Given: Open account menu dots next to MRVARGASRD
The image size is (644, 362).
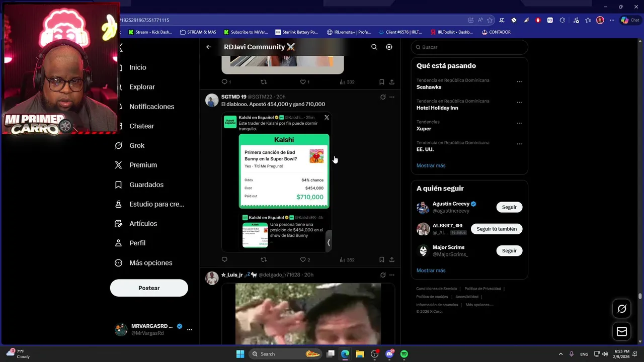Looking at the screenshot, I should (x=190, y=329).
